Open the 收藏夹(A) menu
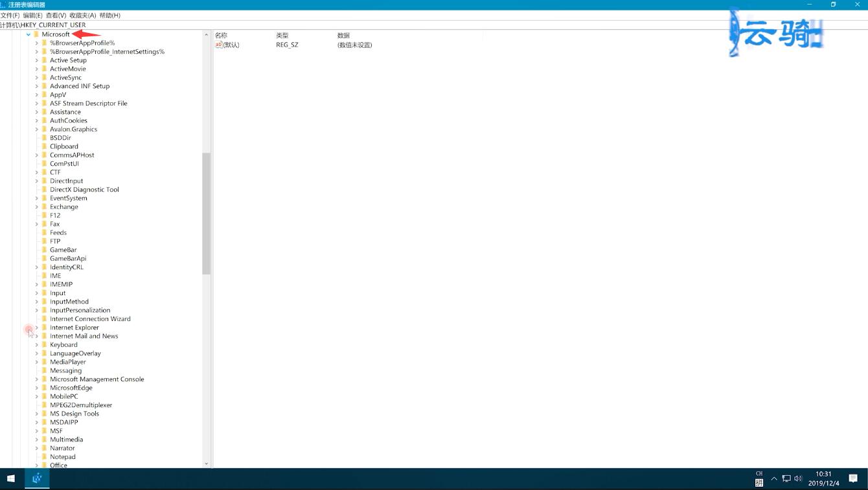Viewport: 868px width, 490px height. tap(82, 15)
